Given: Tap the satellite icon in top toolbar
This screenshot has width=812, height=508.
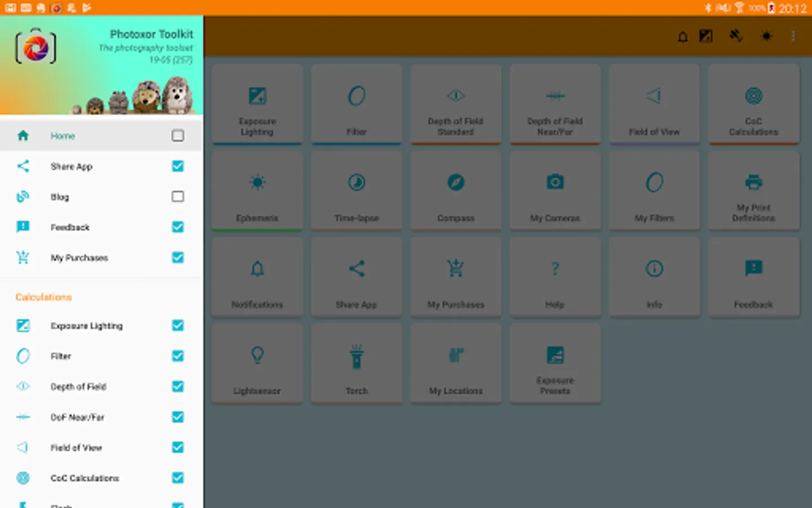Looking at the screenshot, I should tap(736, 36).
